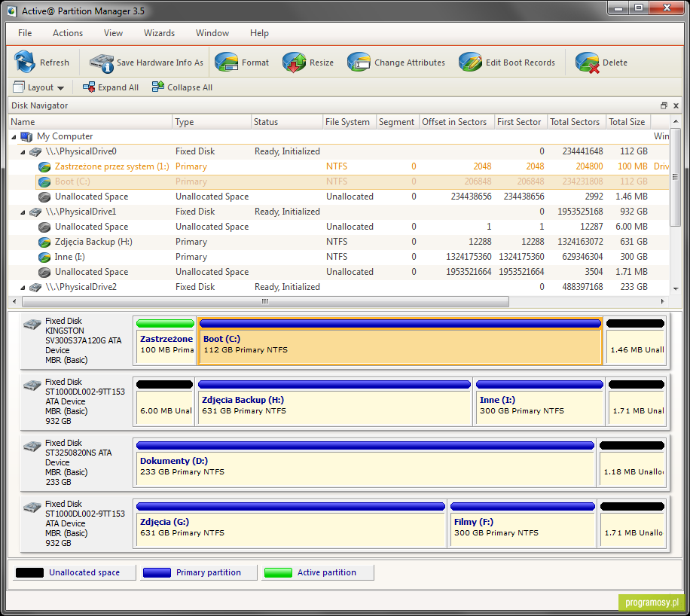Click the green Active partition legend swatch

[278, 572]
